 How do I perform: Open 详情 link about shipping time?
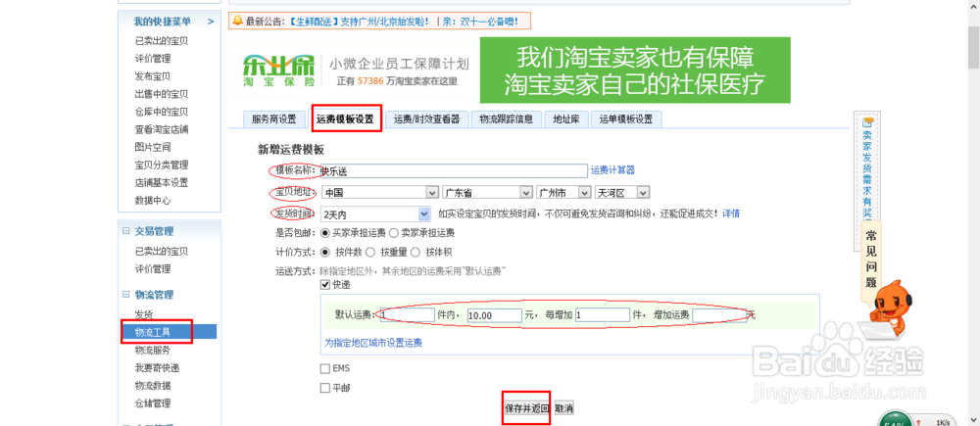point(731,213)
